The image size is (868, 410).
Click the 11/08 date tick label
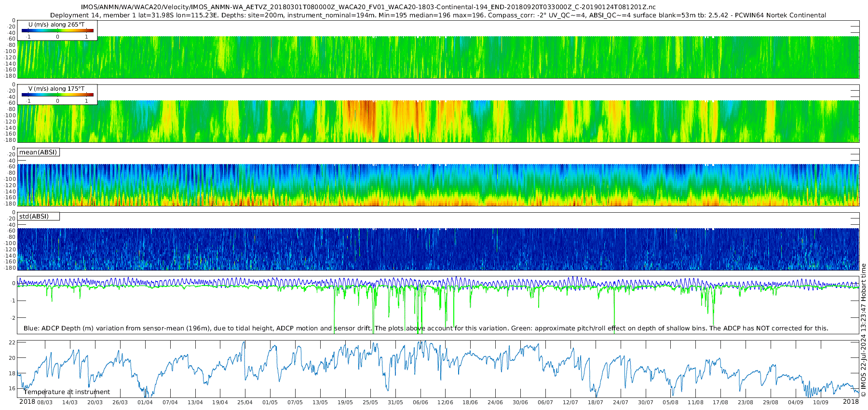(x=695, y=402)
